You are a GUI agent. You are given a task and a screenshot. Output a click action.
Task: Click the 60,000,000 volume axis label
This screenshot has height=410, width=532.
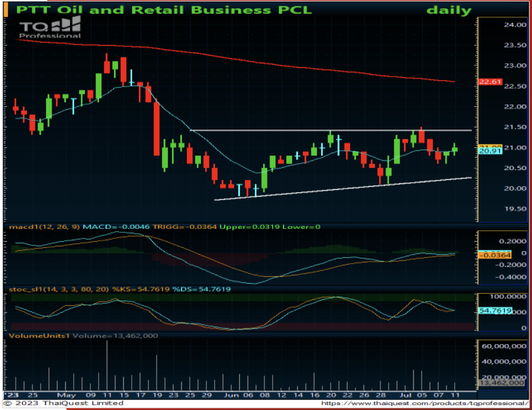point(504,346)
